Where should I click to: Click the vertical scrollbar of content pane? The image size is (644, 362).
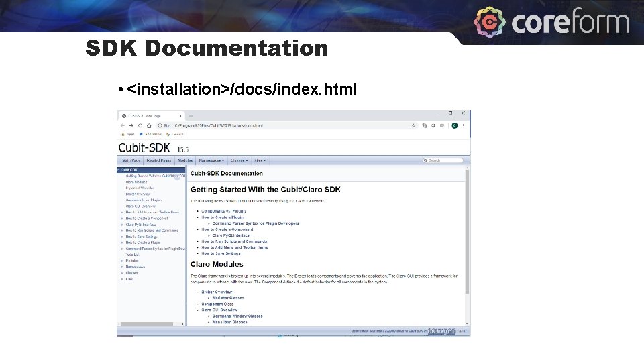tap(467, 232)
